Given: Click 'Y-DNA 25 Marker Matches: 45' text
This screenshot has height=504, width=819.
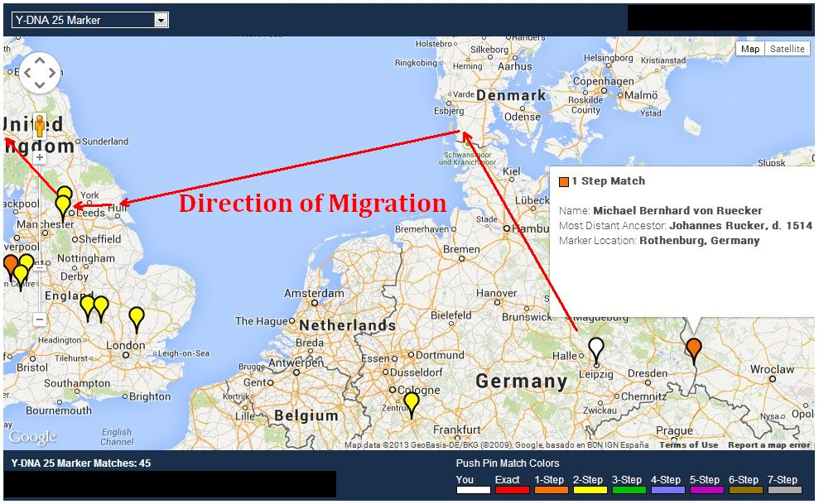Looking at the screenshot, I should 81,463.
